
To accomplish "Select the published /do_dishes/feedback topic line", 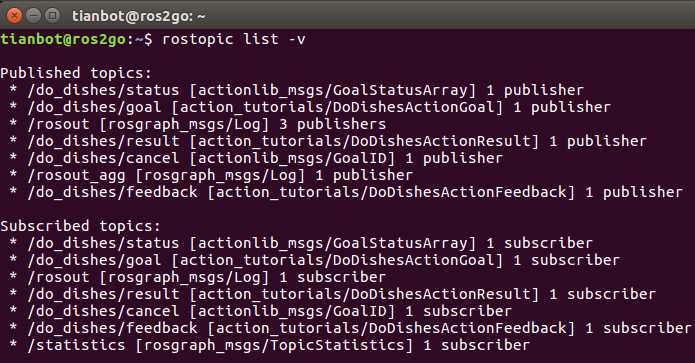I will pyautogui.click(x=346, y=192).
